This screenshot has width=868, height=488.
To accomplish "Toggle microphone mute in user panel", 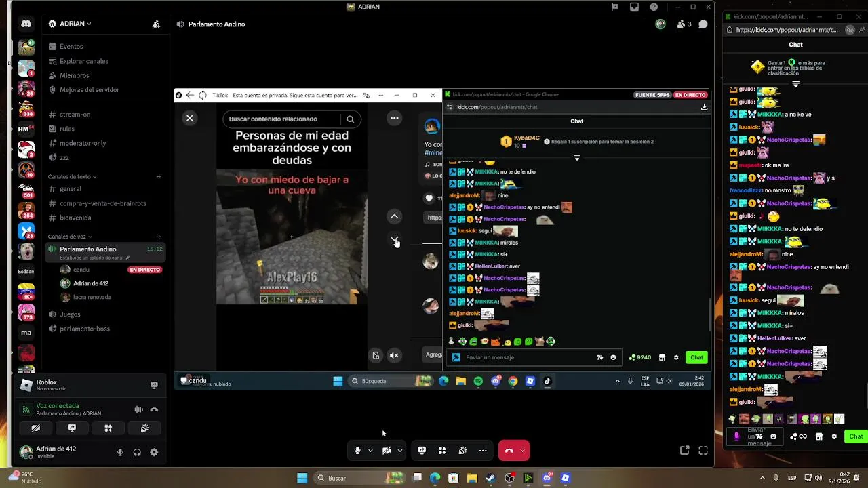I will click(x=120, y=452).
